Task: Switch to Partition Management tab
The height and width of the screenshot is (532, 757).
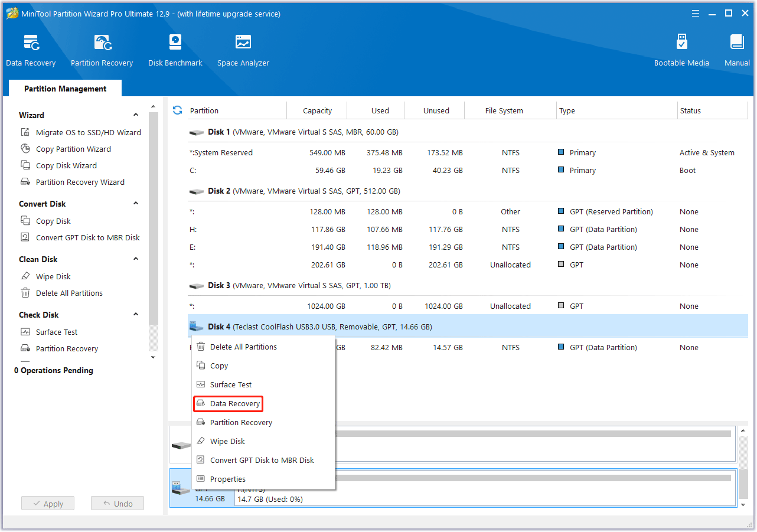Action: click(x=66, y=89)
